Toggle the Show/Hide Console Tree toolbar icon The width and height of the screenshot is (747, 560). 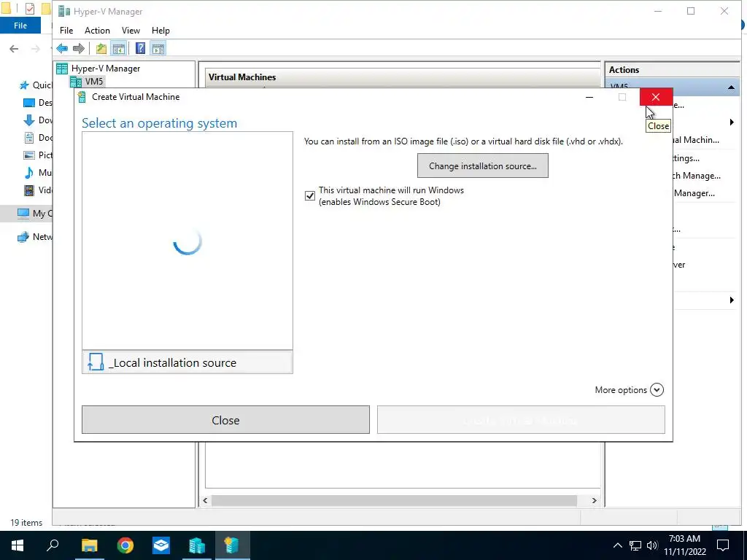pos(119,48)
